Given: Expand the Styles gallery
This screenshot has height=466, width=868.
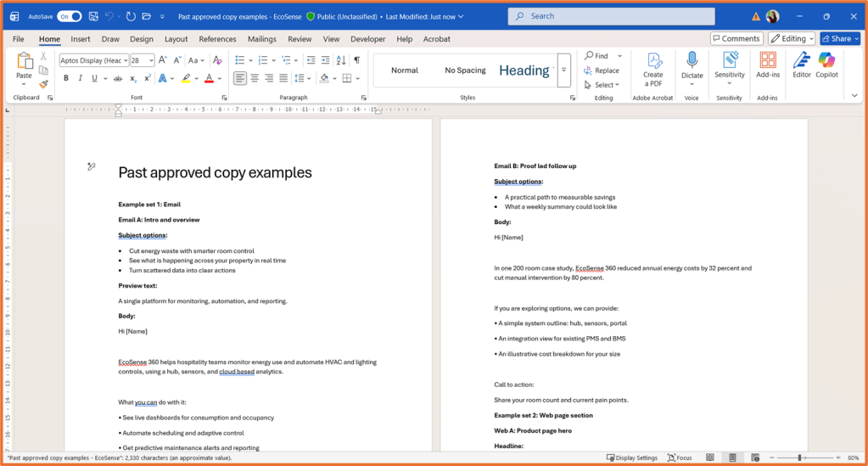Looking at the screenshot, I should (563, 70).
